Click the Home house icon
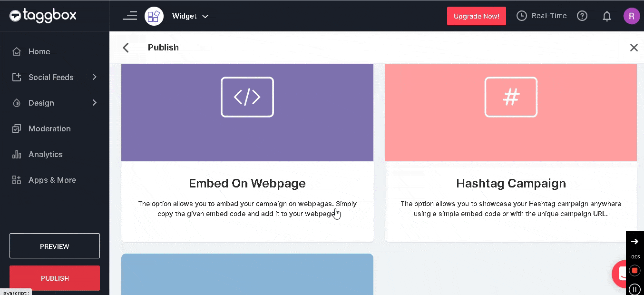This screenshot has height=295, width=644. point(17,51)
